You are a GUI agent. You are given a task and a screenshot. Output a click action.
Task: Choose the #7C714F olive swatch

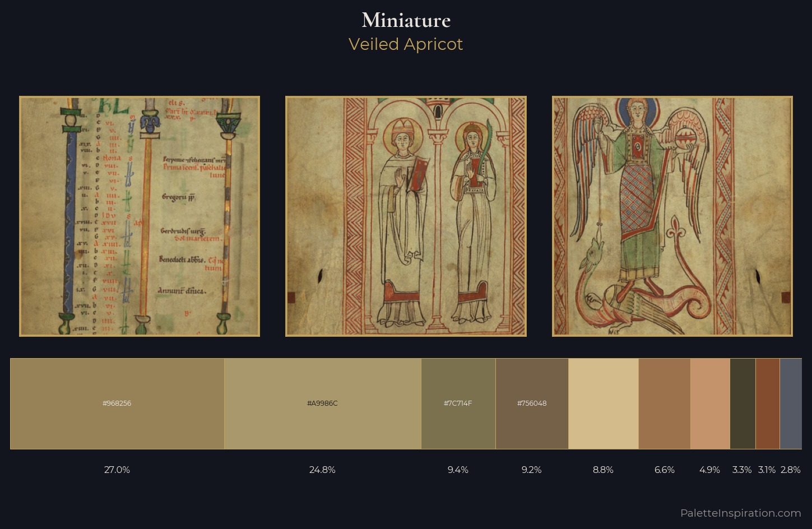click(458, 403)
